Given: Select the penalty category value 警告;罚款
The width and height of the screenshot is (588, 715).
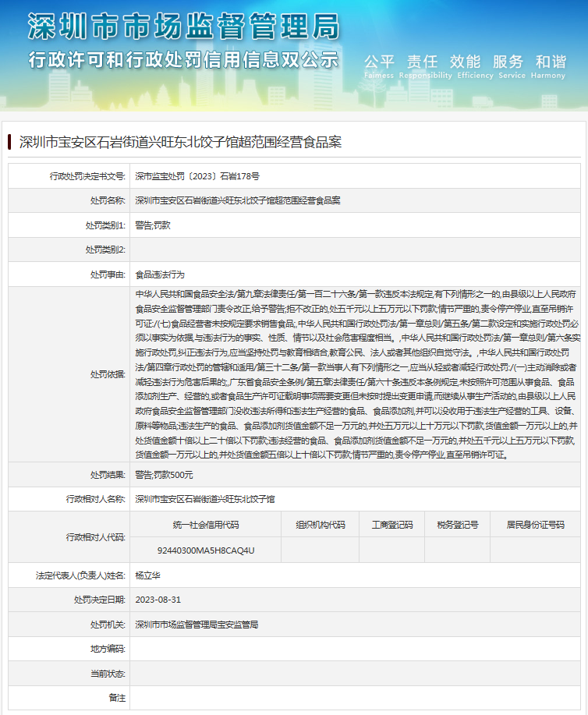Looking at the screenshot, I should click(153, 225).
